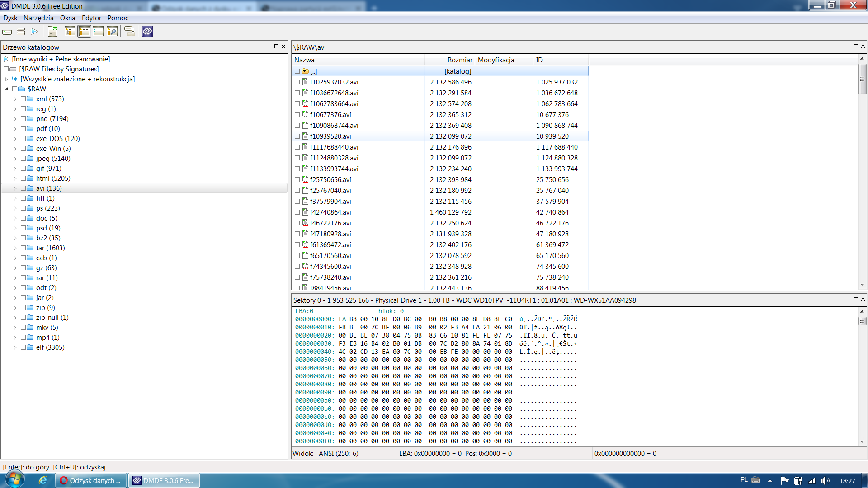Click the directory tree view toolbar icon
This screenshot has width=868, height=488.
[x=70, y=31]
